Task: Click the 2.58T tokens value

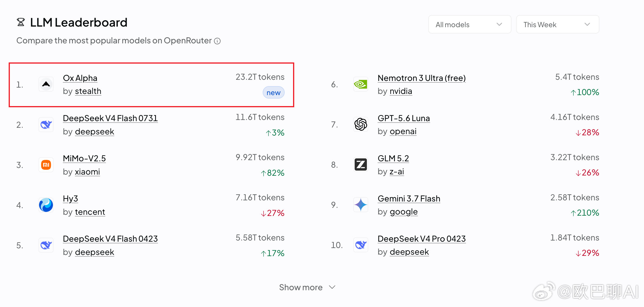Action: 575,198
